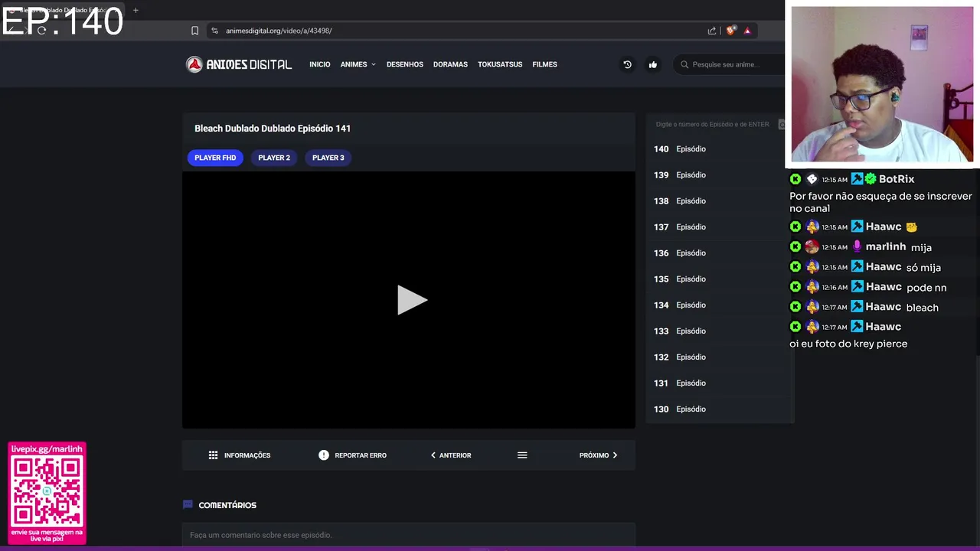Open episode 132 in the list

coord(718,357)
